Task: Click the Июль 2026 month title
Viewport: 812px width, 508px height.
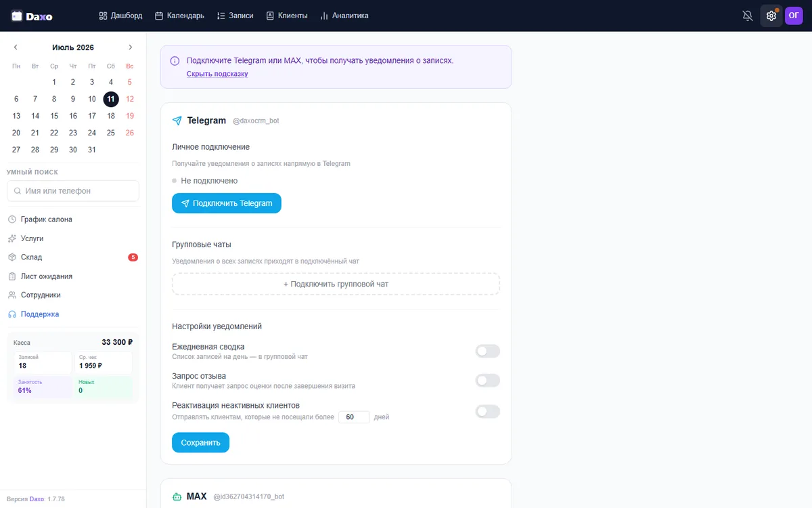Action: point(73,47)
